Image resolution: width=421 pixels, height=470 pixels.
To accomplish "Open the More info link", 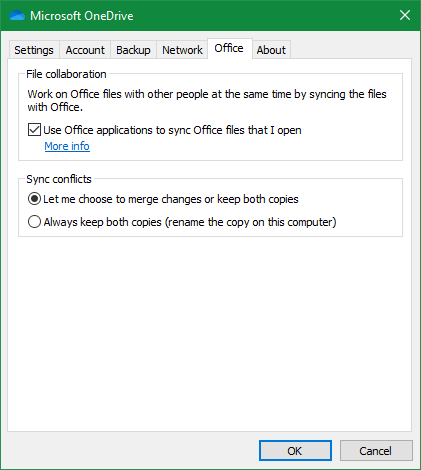I will [67, 146].
